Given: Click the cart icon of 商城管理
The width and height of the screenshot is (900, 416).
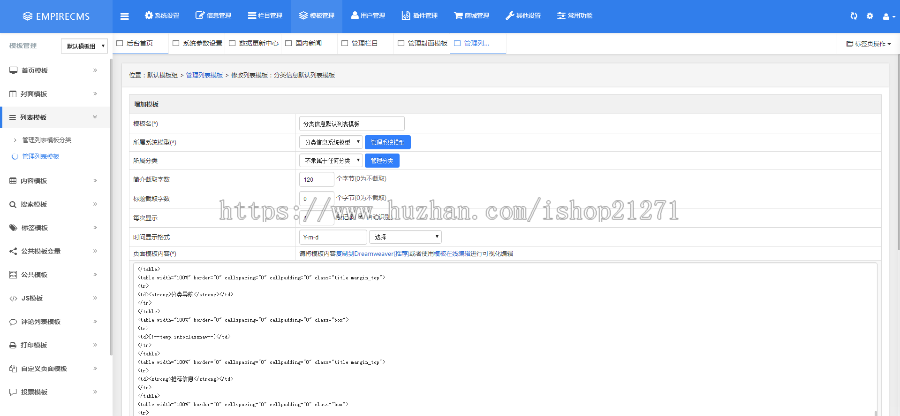Looking at the screenshot, I should point(458,16).
